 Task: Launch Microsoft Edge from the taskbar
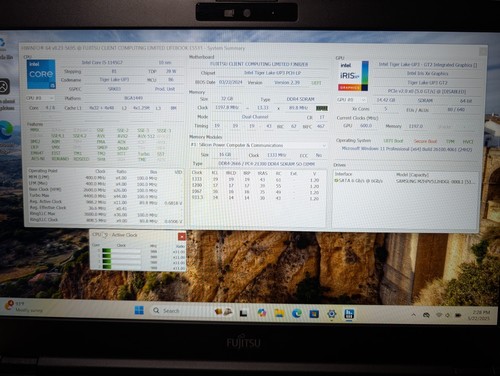pos(296,313)
